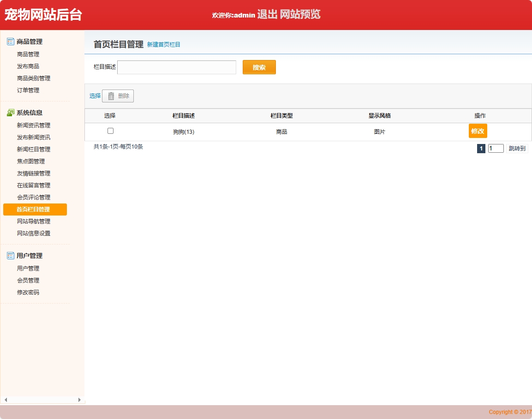Click the 搜索 button

pos(259,67)
